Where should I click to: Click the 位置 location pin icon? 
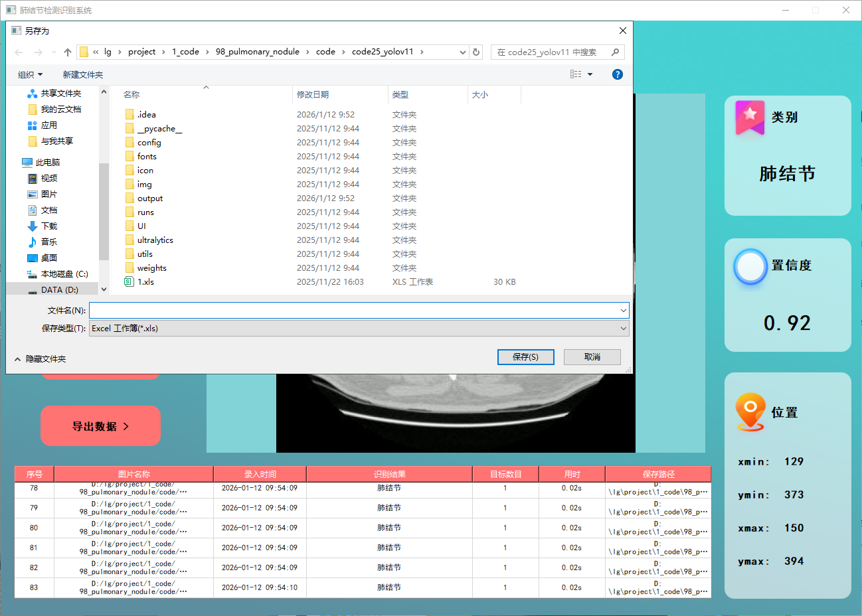pyautogui.click(x=750, y=412)
